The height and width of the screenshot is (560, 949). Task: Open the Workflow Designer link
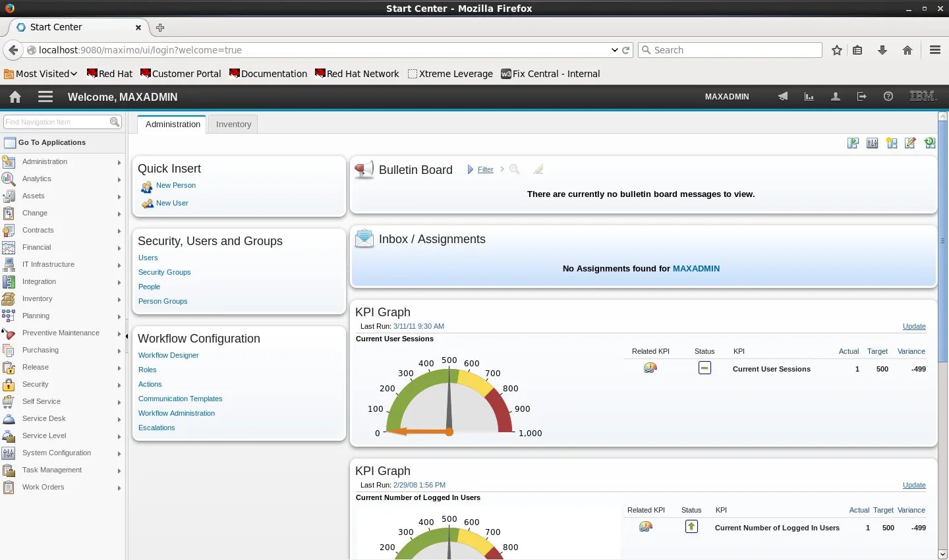(168, 355)
